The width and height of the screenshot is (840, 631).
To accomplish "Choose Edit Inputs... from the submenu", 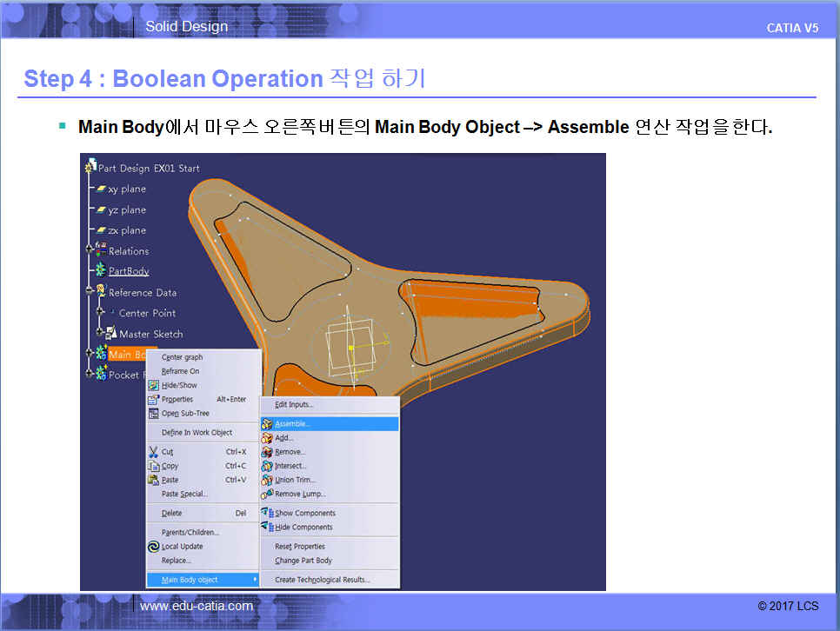I will click(x=294, y=404).
